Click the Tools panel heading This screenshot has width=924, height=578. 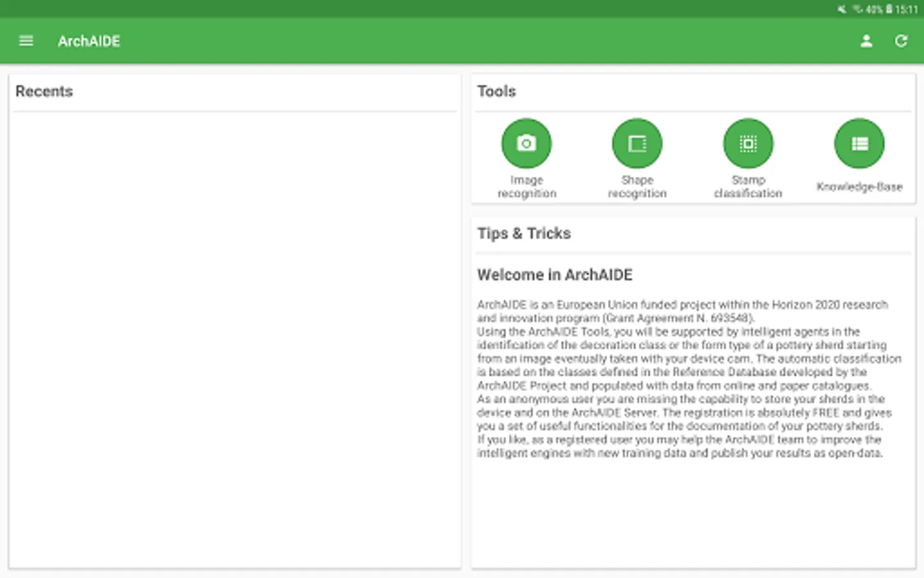[x=497, y=91]
